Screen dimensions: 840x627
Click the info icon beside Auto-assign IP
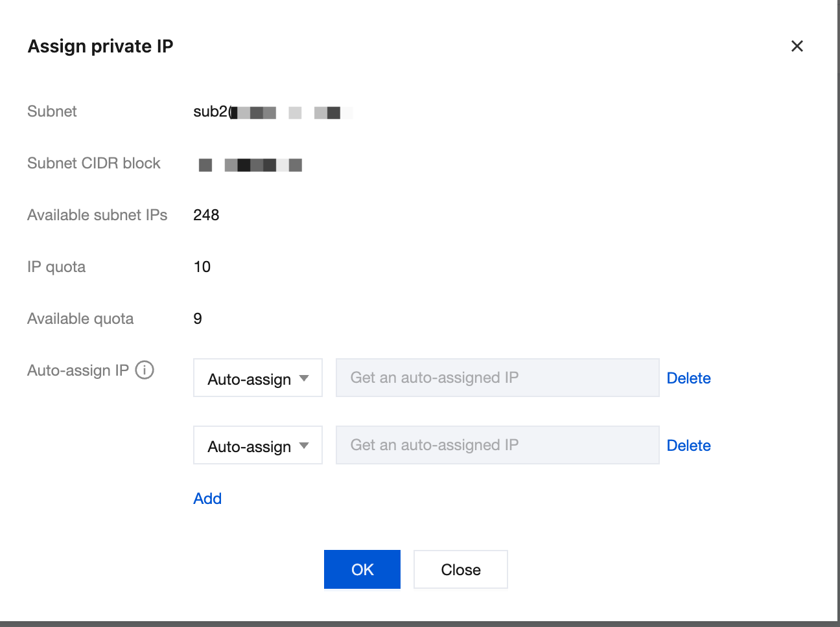coord(145,370)
